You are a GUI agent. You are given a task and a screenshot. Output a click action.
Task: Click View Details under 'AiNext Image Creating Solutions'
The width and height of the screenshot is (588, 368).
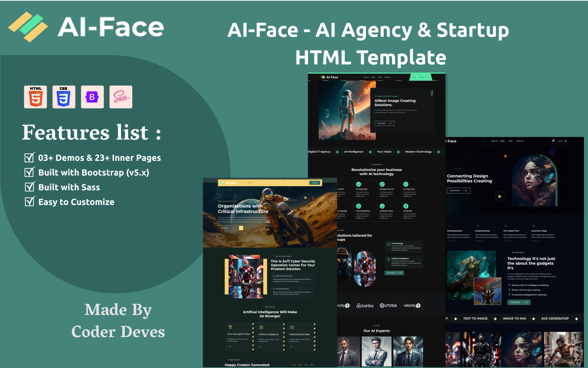pyautogui.click(x=384, y=123)
